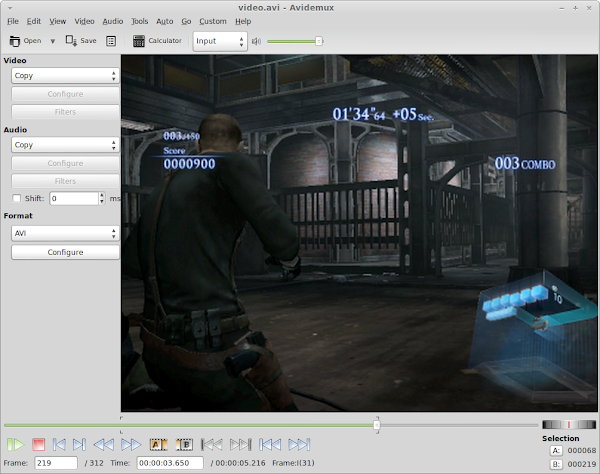
Task: Open the Video menu
Action: tap(84, 21)
